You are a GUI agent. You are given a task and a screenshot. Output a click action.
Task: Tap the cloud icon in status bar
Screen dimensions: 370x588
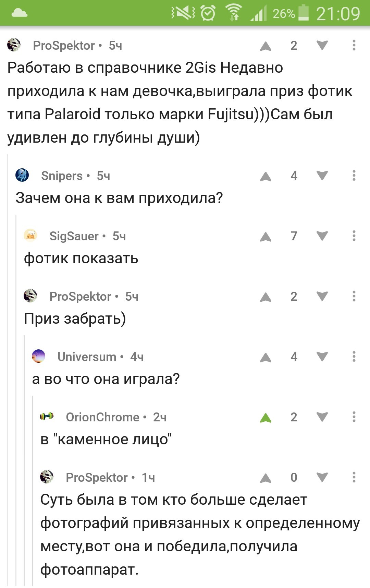[19, 13]
